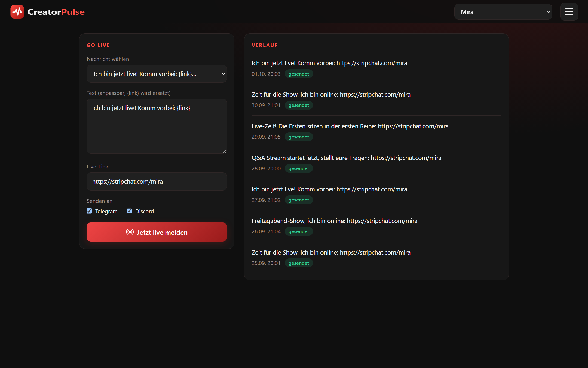Uncheck the Discord checkbox
This screenshot has width=588, height=368.
coord(129,211)
